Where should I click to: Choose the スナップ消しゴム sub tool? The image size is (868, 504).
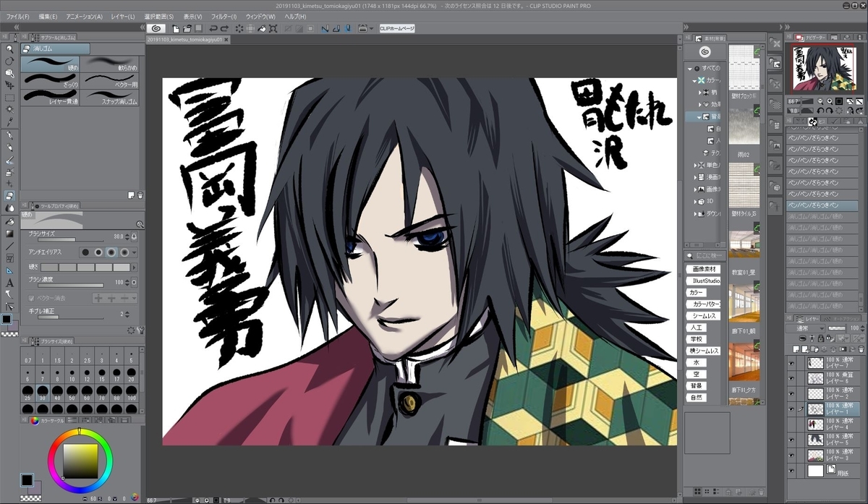tap(112, 95)
